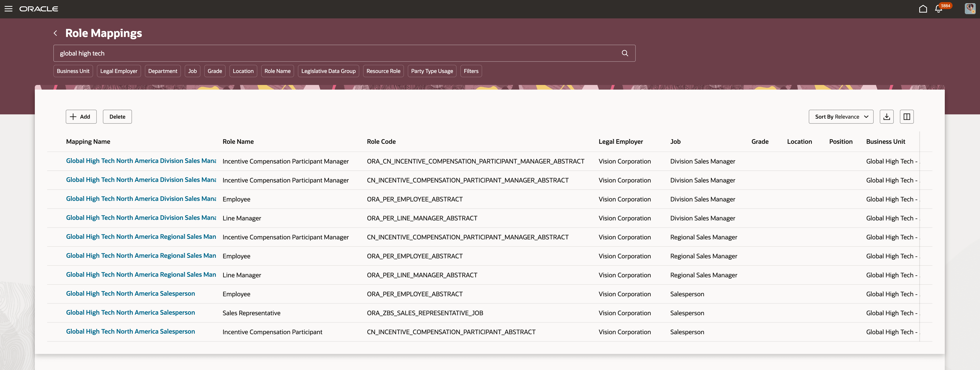This screenshot has width=980, height=370.
Task: Click the Home icon
Action: (x=923, y=8)
